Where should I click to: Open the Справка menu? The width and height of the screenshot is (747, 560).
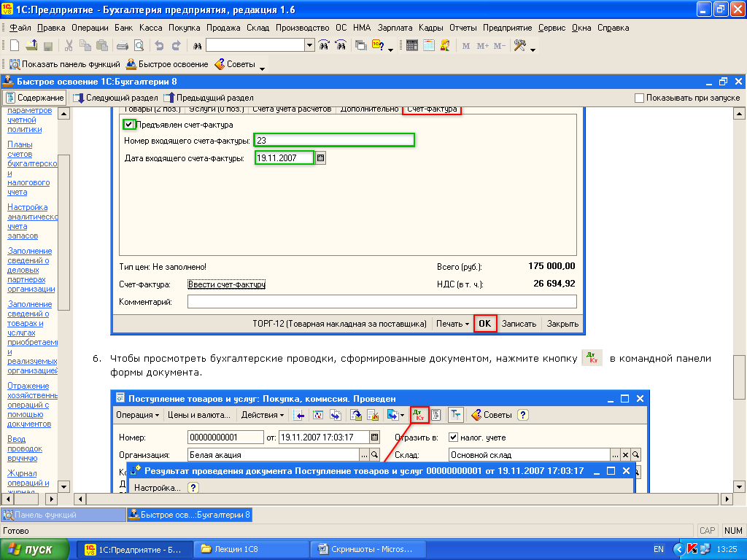pos(613,28)
